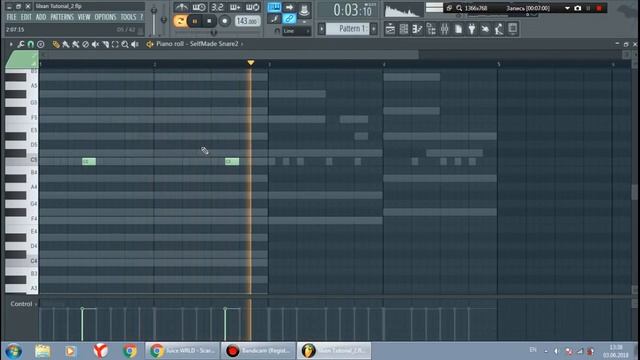
Task: Click the touch controllers icon
Action: [513, 29]
